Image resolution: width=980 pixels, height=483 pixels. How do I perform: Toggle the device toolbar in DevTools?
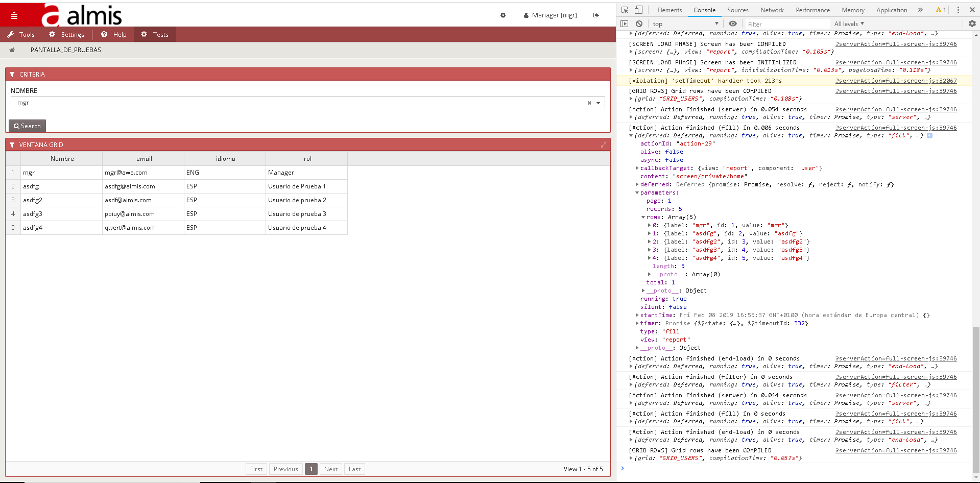(638, 10)
